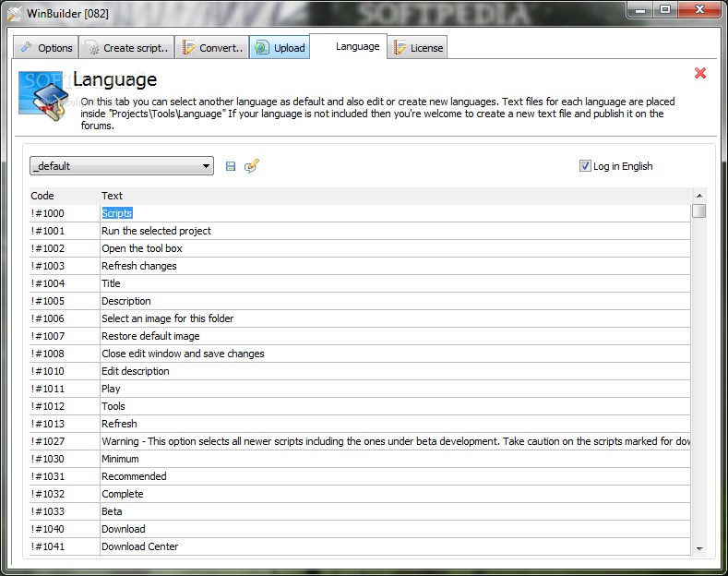Click the 'Play' text cell
Image resolution: width=728 pixels, height=576 pixels.
[395, 389]
